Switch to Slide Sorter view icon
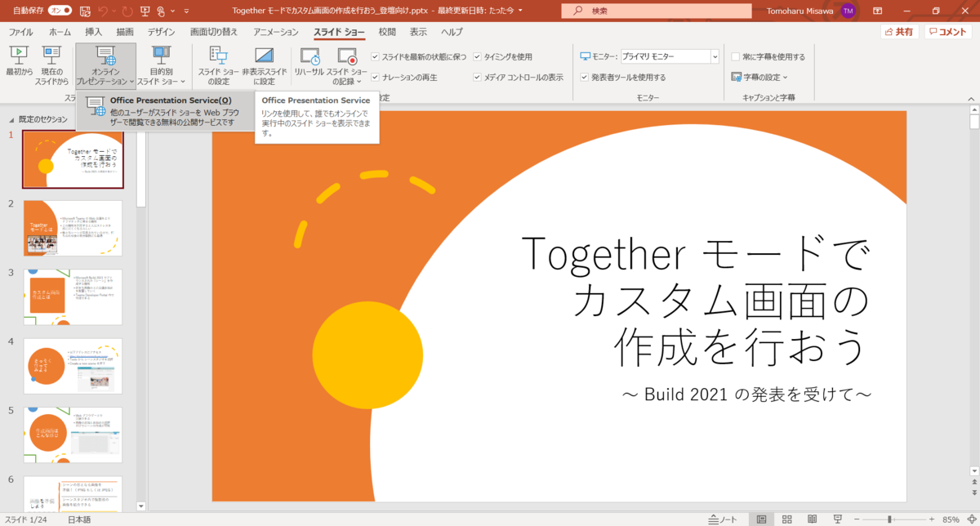 (787, 519)
